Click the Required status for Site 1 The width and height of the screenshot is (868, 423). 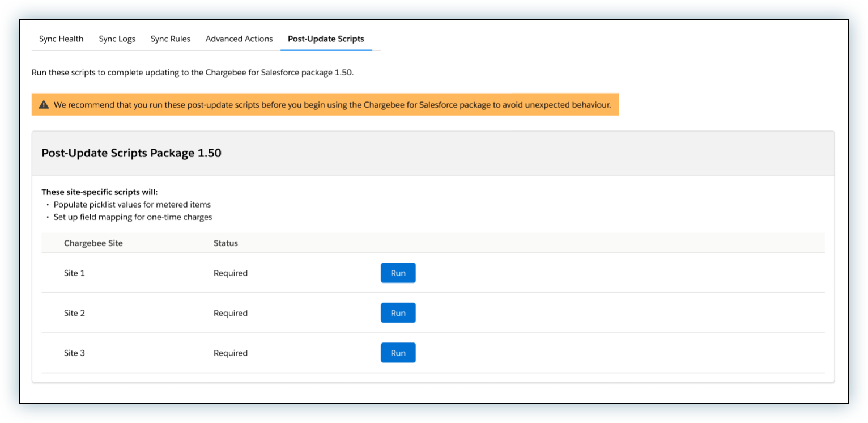(230, 273)
